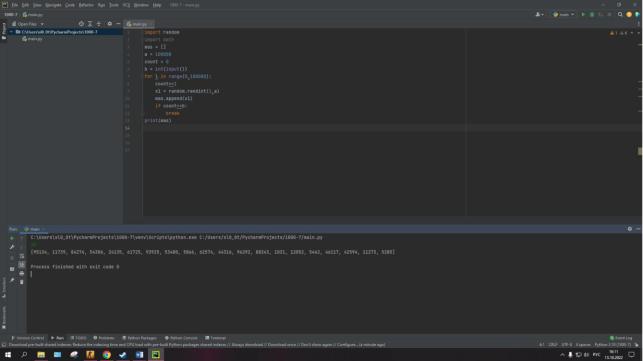Click the Soft-Wrap icon in run toolbar
The image size is (643, 361).
coord(22,256)
